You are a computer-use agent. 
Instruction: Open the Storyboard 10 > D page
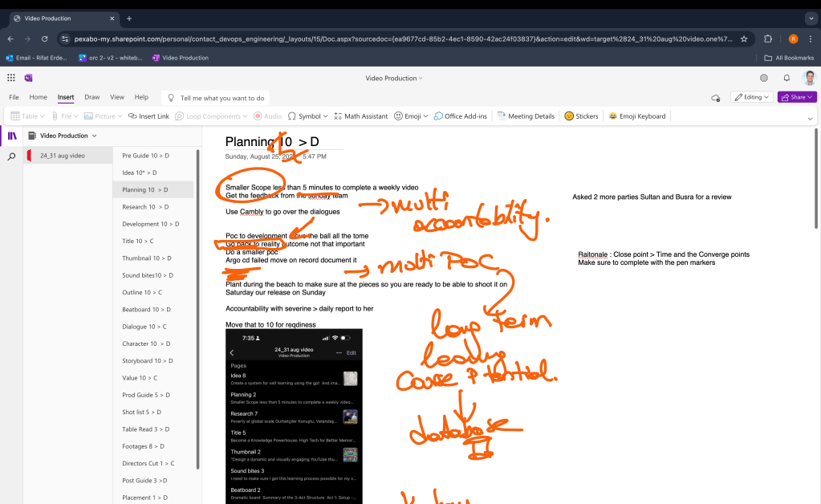153,360
